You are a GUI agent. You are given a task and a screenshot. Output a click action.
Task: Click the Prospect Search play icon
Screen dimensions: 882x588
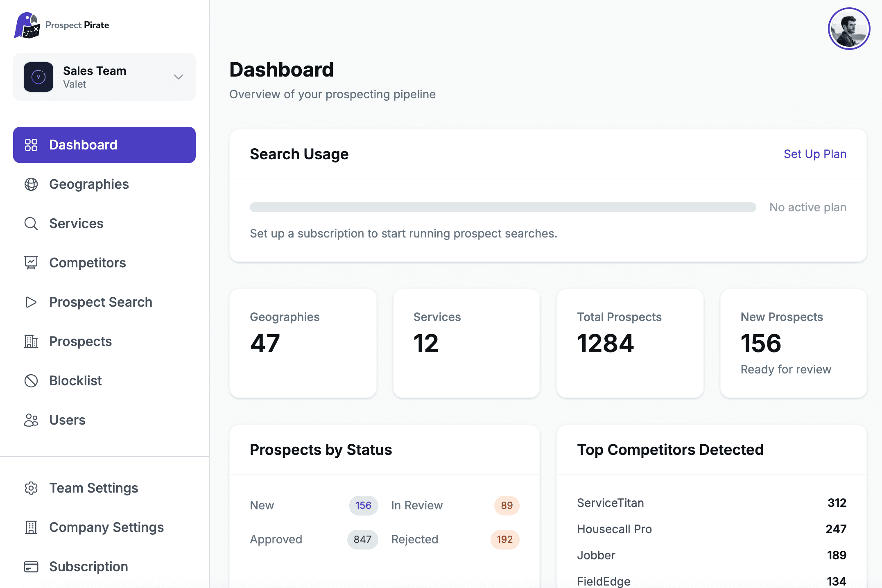(31, 302)
